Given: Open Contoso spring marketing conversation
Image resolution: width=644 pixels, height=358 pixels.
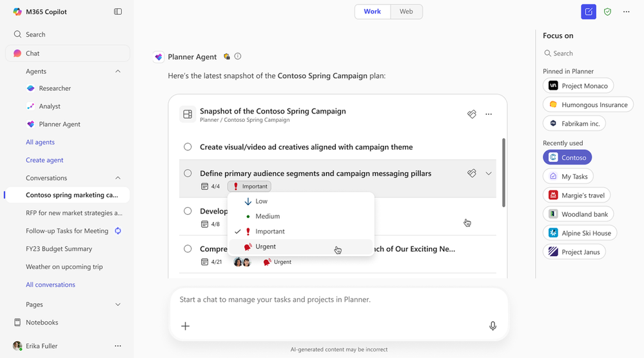Looking at the screenshot, I should (68, 195).
